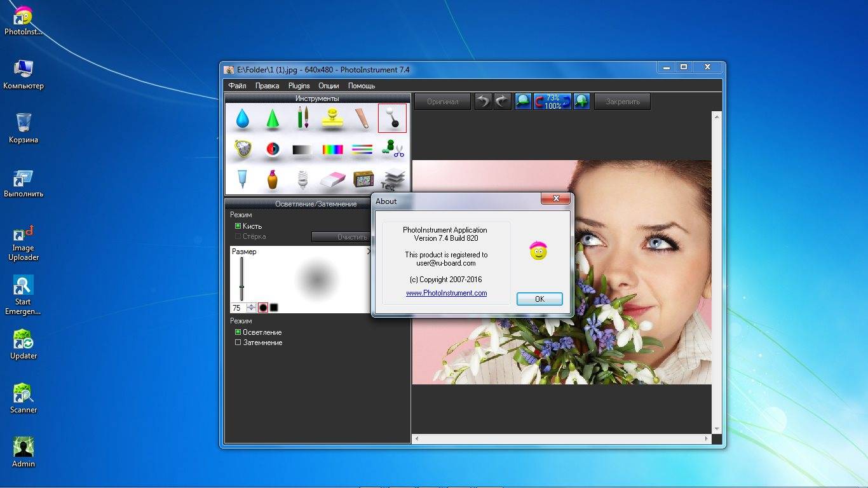Click the brush size value field 75
This screenshot has width=868, height=488.
(x=238, y=308)
